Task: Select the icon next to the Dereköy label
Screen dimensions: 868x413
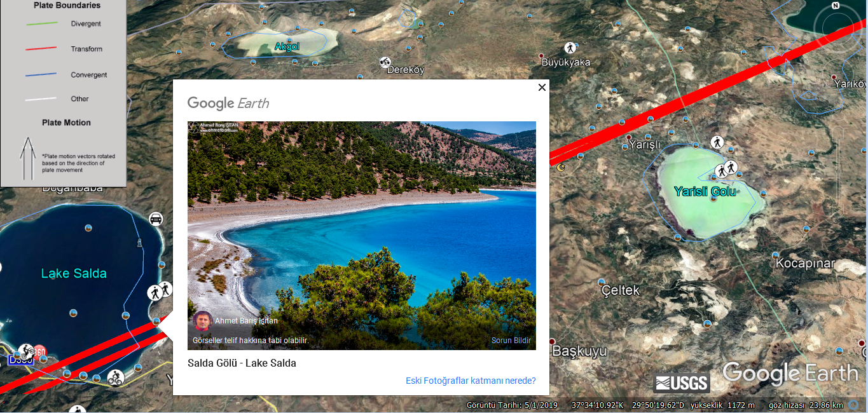Action: click(385, 62)
